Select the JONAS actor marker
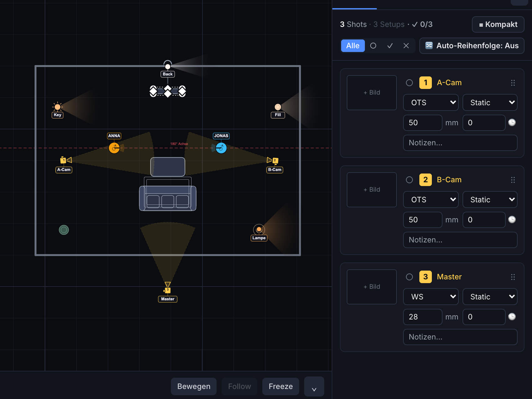Viewport: 532px width, 399px height. 221,148
